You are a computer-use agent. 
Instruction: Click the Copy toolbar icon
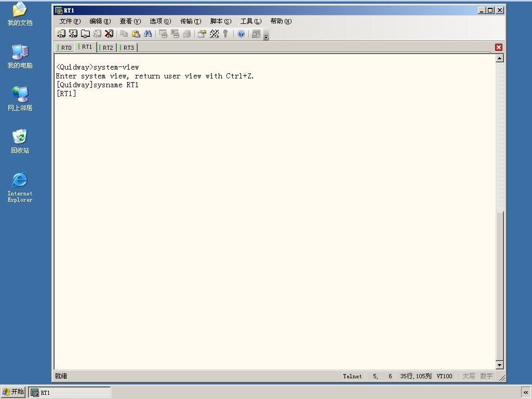[x=124, y=34]
